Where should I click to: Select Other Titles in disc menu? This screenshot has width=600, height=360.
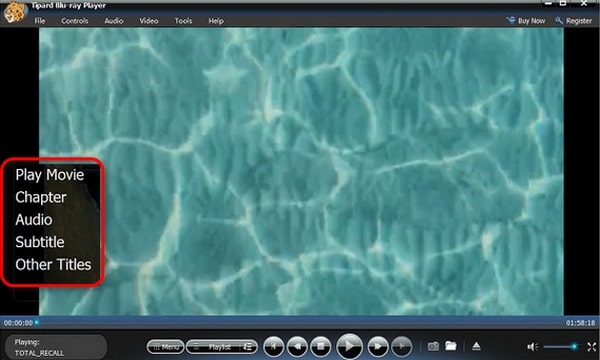(x=53, y=264)
